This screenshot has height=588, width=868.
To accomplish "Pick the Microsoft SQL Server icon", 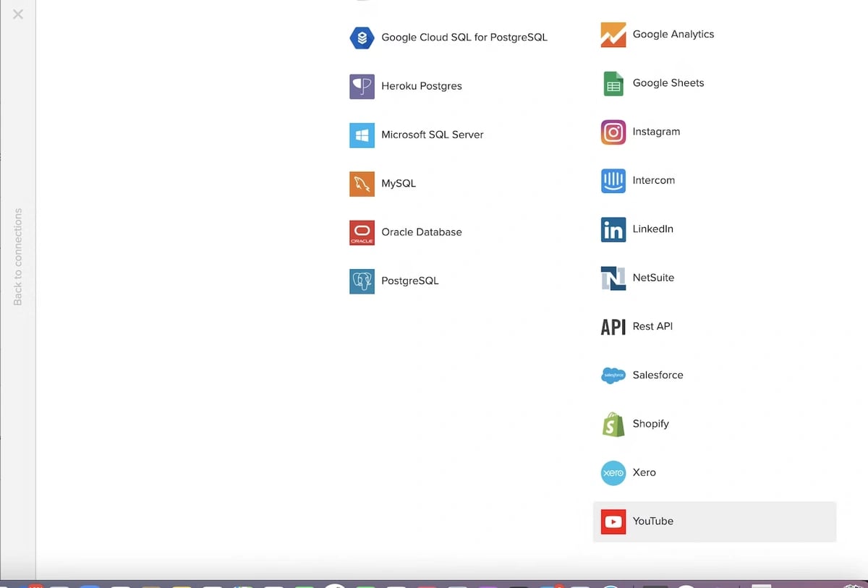I will 362,135.
